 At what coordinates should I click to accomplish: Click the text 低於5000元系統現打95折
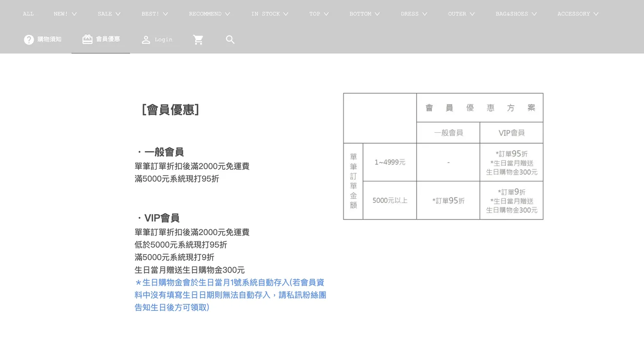pyautogui.click(x=181, y=245)
